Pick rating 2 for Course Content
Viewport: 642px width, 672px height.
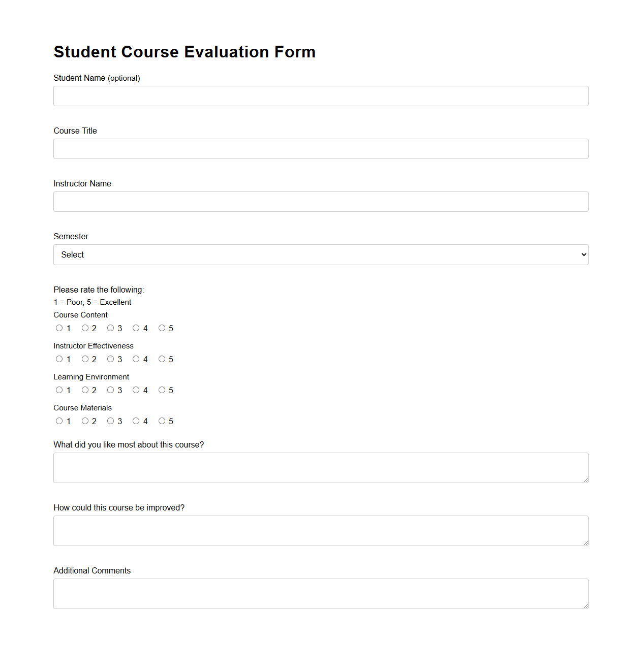click(85, 328)
